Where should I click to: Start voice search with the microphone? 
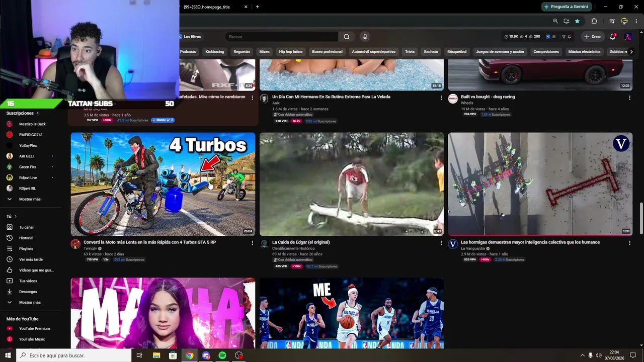tap(365, 37)
